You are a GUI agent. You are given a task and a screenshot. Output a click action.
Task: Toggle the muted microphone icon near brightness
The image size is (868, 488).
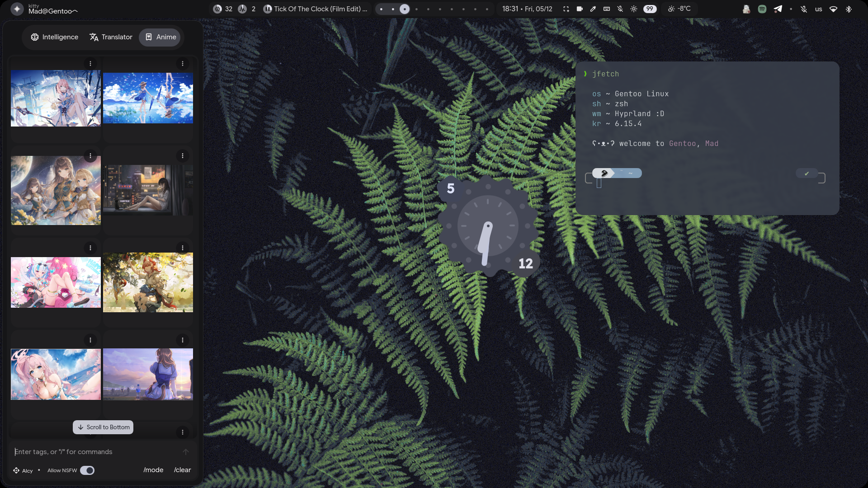click(x=620, y=9)
